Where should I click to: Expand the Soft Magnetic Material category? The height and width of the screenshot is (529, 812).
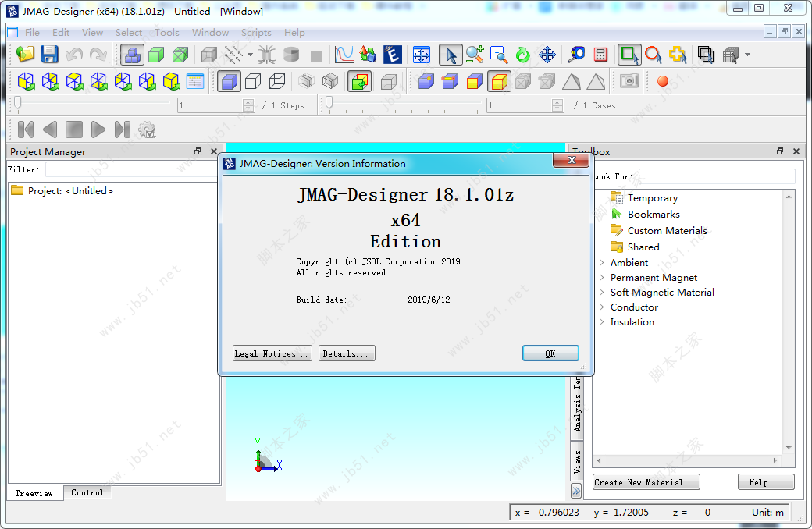602,292
